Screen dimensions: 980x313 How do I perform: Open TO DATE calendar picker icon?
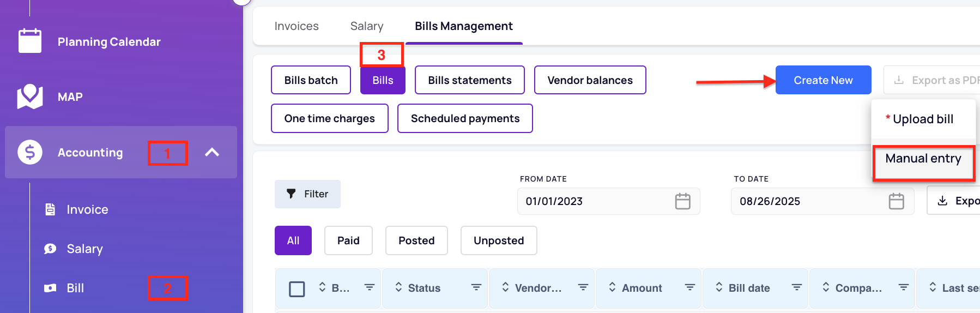(896, 201)
